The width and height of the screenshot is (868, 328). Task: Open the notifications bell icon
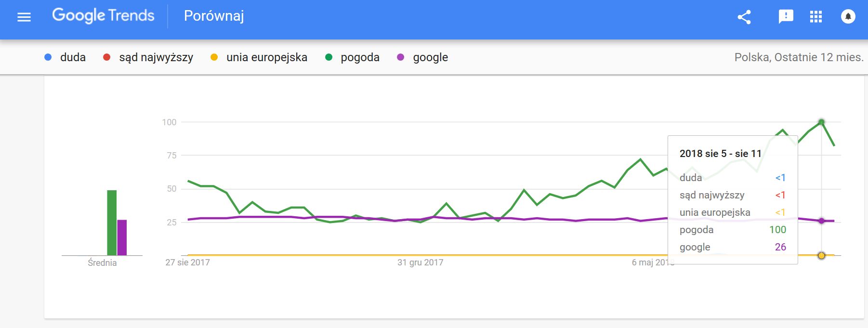848,17
